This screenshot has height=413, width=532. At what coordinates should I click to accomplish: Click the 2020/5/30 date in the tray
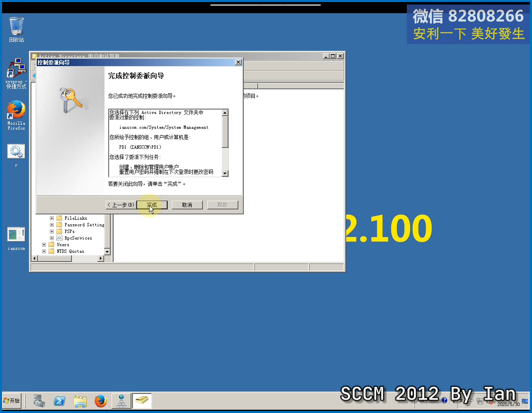tap(508, 404)
